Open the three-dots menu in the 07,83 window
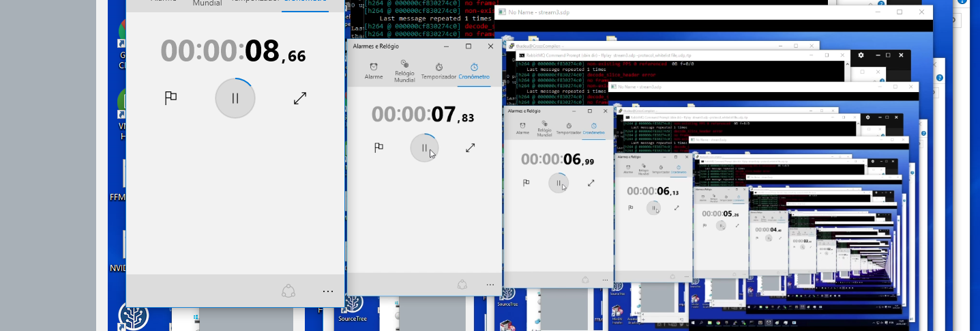Screen dimensions: 980x331 [490, 285]
